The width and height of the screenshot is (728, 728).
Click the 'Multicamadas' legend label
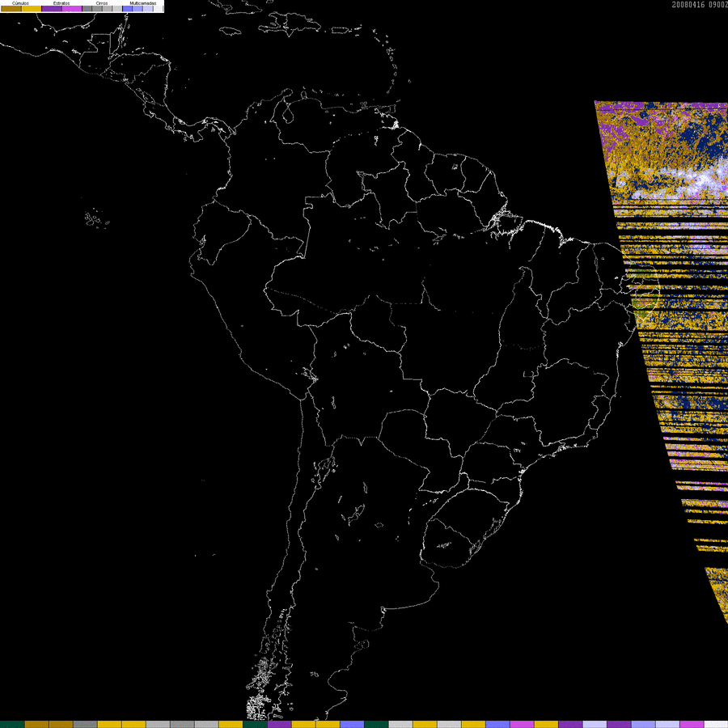[143, 3]
